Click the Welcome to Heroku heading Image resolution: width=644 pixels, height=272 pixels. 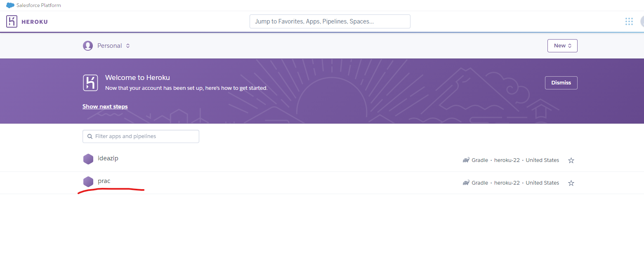[137, 77]
